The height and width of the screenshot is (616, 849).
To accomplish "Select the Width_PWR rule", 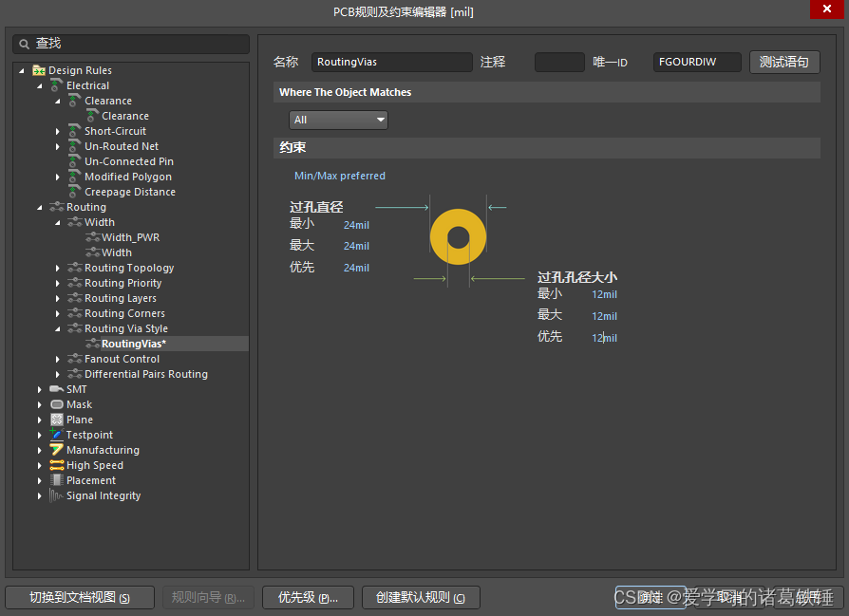I will click(130, 237).
